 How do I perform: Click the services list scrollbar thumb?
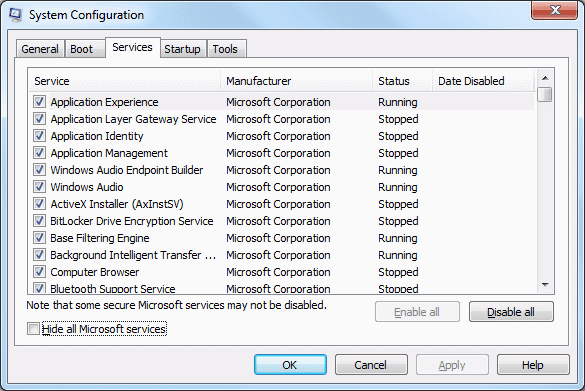coord(545,94)
